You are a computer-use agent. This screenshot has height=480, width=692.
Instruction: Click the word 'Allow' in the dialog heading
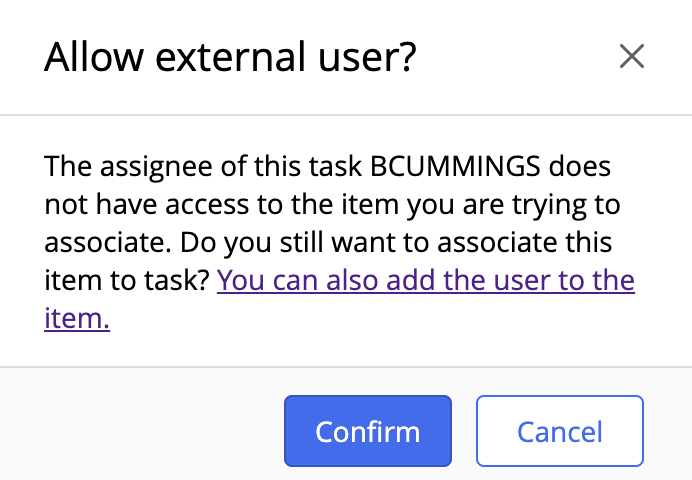(88, 58)
